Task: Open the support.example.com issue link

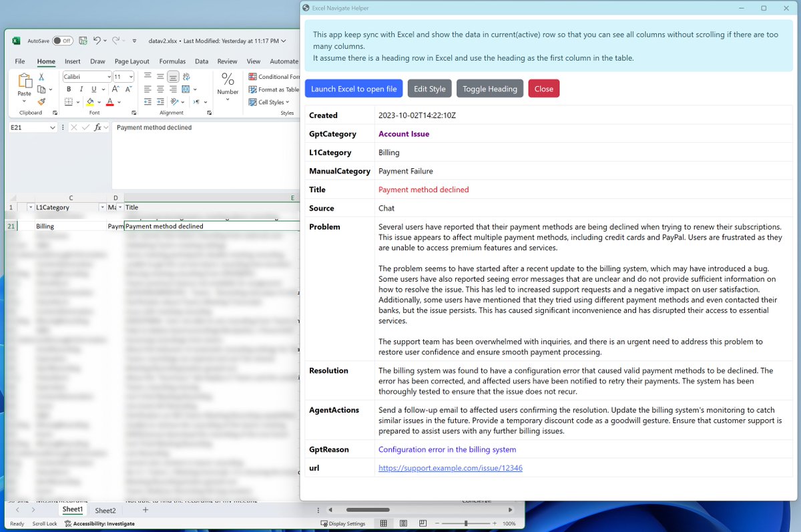Action: coord(451,468)
